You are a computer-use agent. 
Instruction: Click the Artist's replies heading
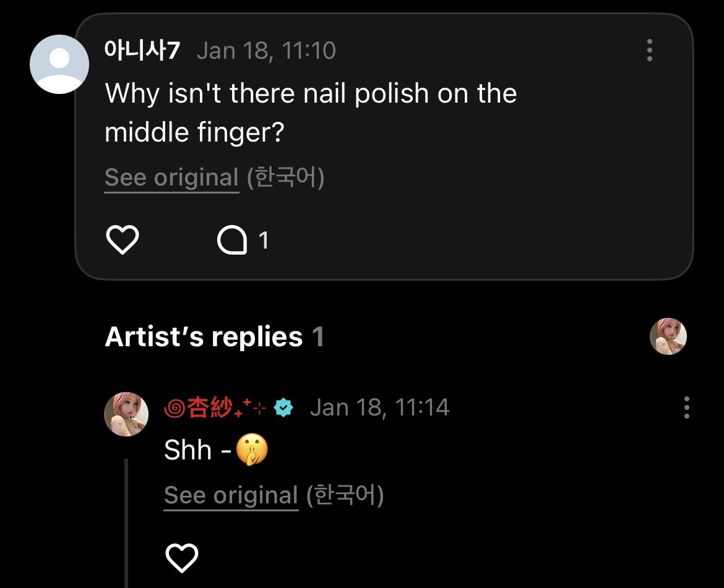point(204,337)
